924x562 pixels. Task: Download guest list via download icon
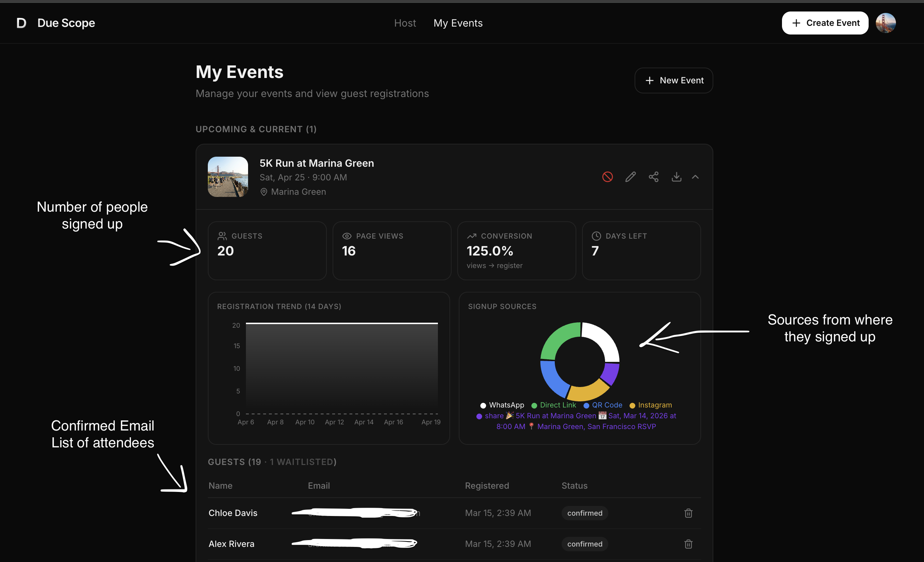click(676, 177)
